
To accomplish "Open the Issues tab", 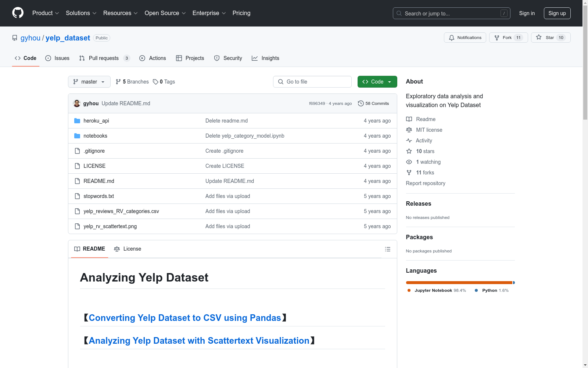I will [57, 58].
